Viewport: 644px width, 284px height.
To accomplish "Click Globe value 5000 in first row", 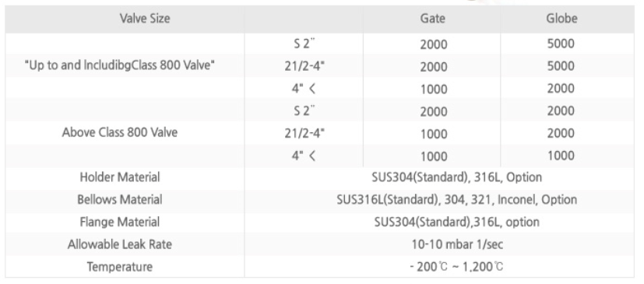I will pos(561,44).
